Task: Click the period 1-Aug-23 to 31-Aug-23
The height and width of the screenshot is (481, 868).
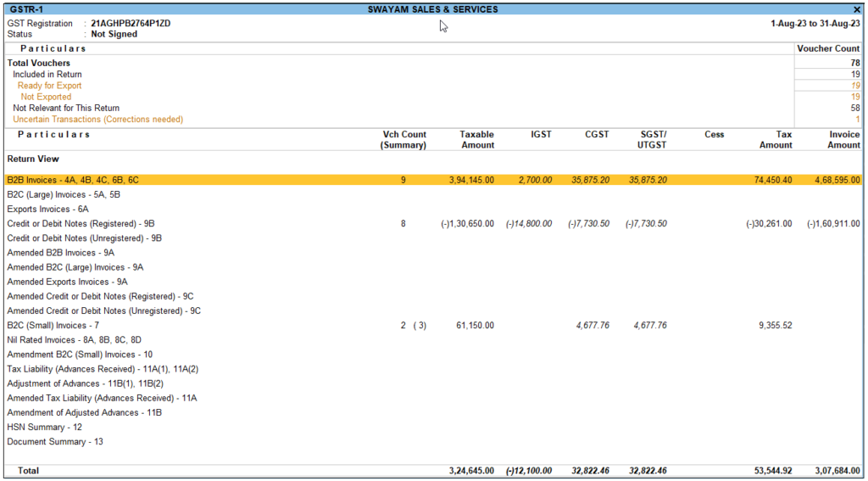Action: (x=815, y=23)
